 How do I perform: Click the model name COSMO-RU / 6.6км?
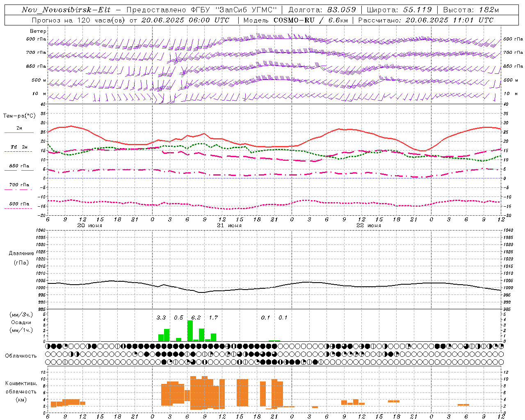(310, 20)
